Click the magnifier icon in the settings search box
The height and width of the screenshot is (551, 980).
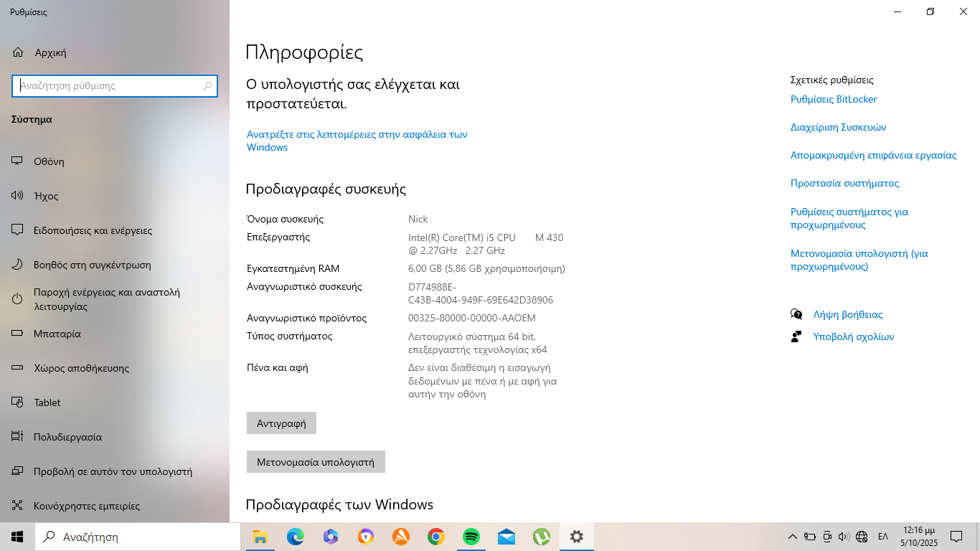208,86
